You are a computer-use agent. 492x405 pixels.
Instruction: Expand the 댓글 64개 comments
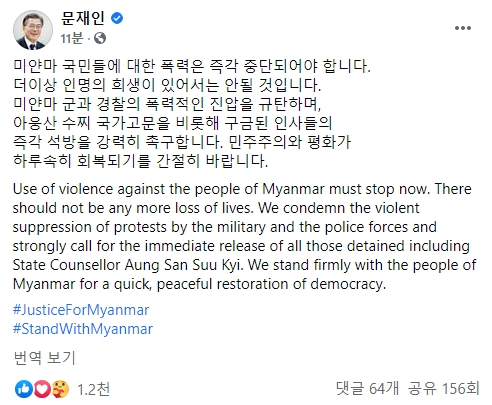(367, 388)
